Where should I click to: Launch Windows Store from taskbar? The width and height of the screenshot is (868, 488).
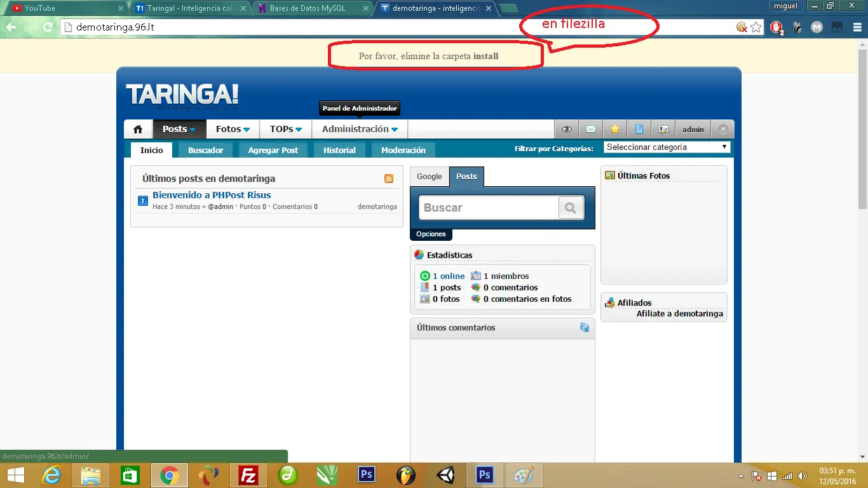(130, 475)
